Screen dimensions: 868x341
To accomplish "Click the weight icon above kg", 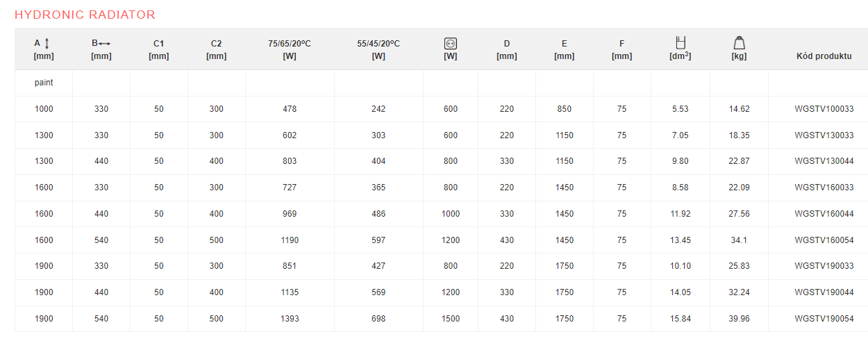I will click(x=739, y=43).
